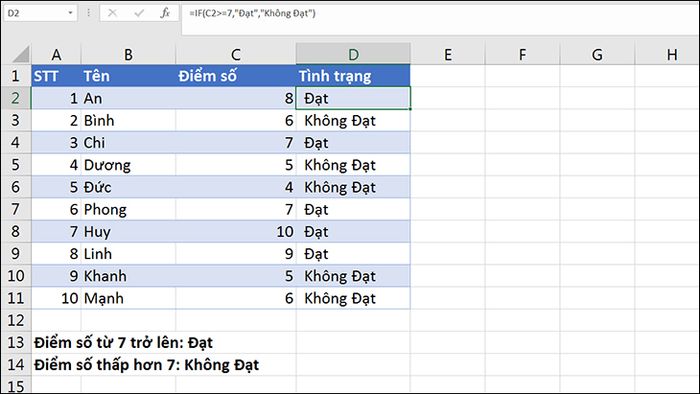This screenshot has height=394, width=700.
Task: Click the Tên header cell
Action: (x=129, y=76)
